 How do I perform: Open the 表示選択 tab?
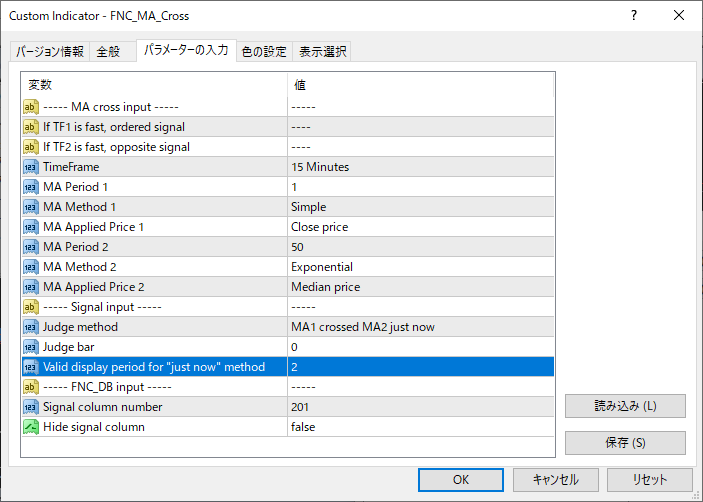[x=322, y=52]
